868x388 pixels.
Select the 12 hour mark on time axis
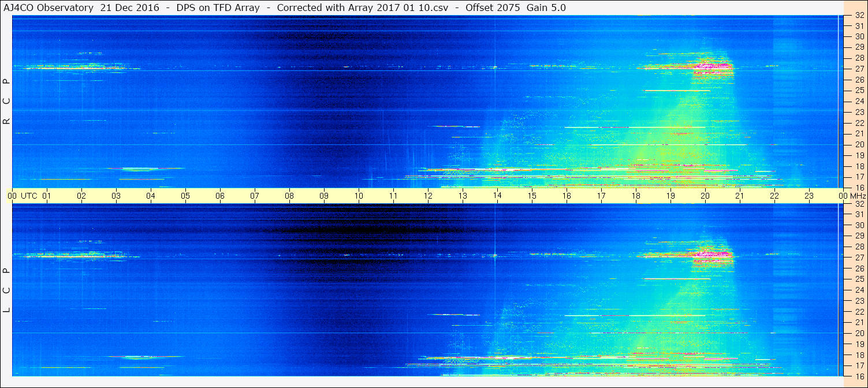point(428,196)
